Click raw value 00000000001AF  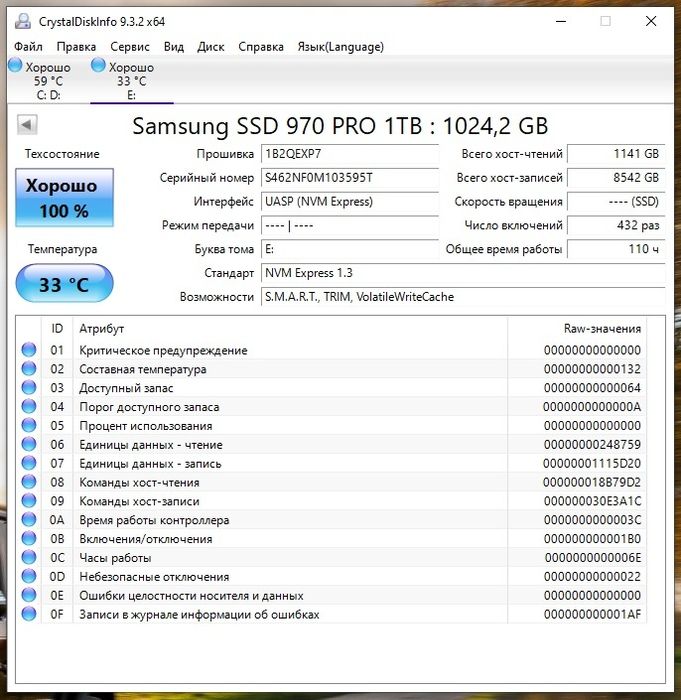click(x=592, y=614)
